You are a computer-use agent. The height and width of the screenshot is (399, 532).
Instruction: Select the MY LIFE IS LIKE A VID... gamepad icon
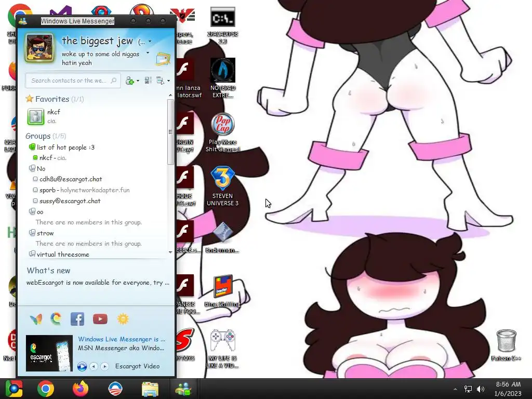point(222,349)
